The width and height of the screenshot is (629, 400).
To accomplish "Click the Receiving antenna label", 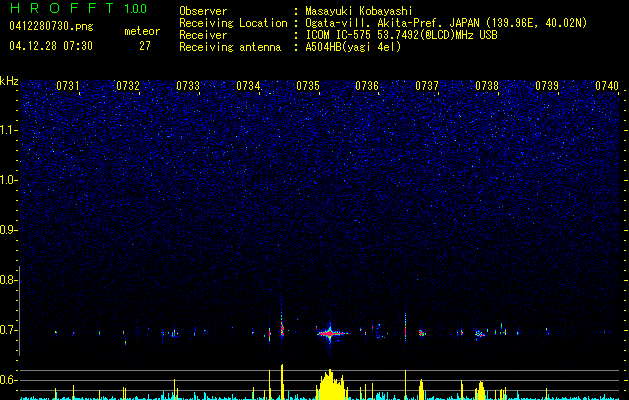I will pyautogui.click(x=230, y=47).
